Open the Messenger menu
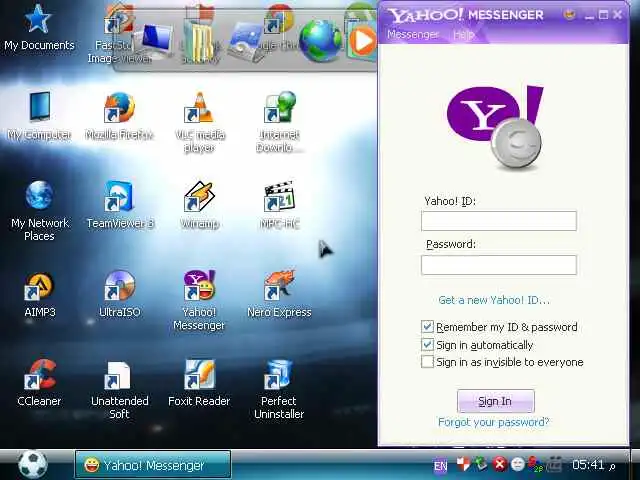This screenshot has width=640, height=480. [413, 34]
